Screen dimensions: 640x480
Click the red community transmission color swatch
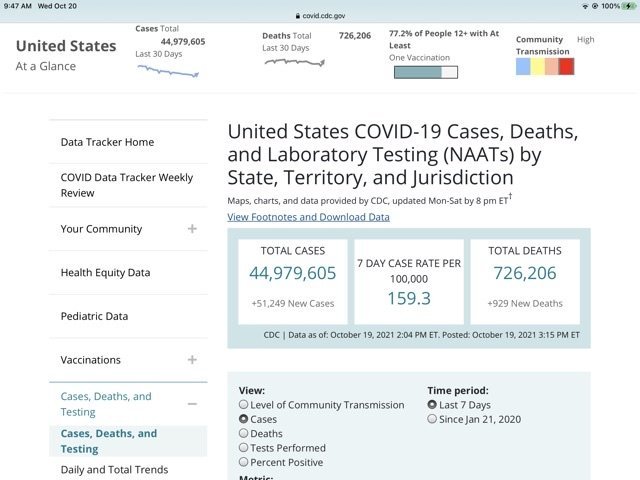566,67
